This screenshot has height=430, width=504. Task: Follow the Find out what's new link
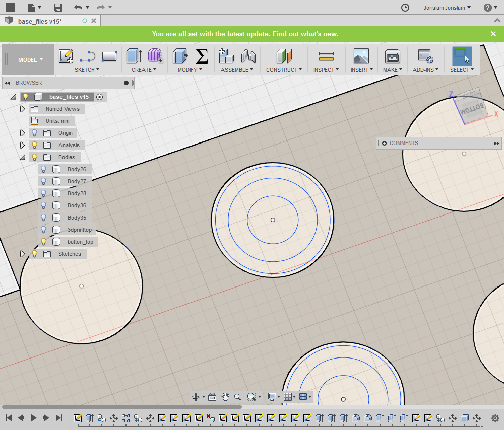[305, 34]
